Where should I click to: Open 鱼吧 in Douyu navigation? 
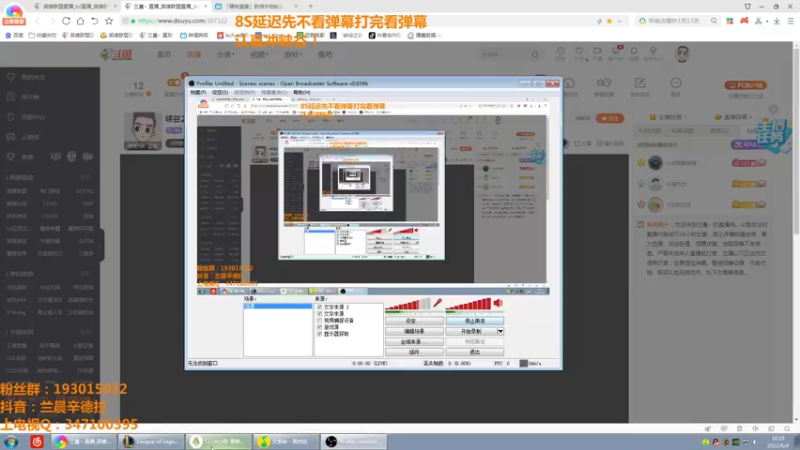(325, 54)
